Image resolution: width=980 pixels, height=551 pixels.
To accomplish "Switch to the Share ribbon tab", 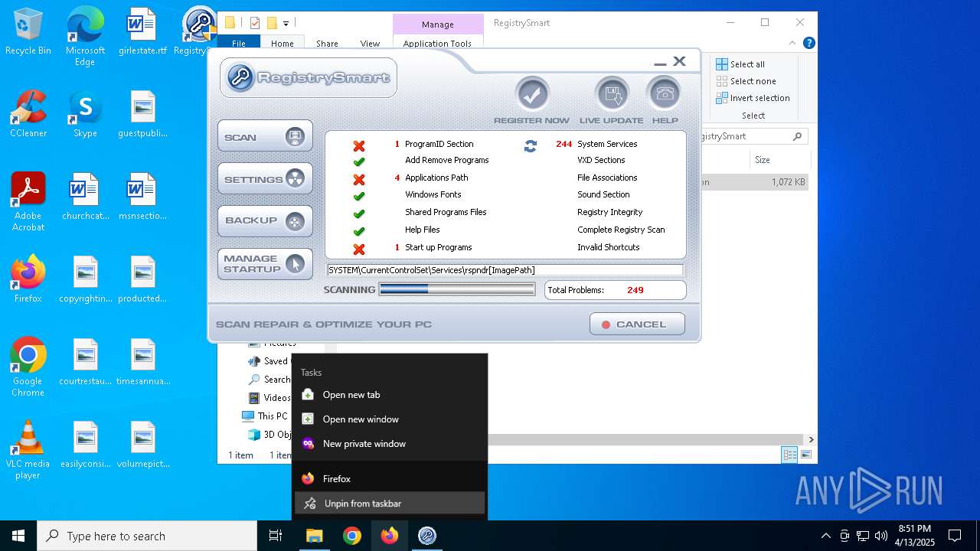I will 327,44.
